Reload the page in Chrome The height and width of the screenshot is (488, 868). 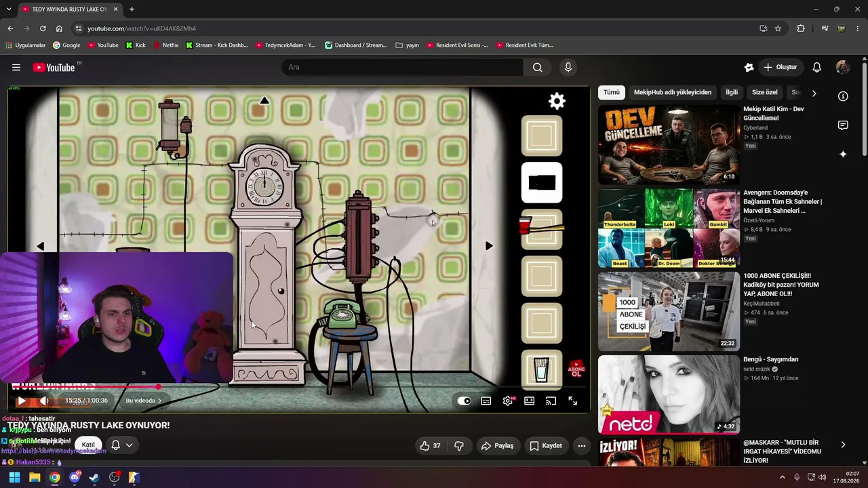click(x=43, y=28)
